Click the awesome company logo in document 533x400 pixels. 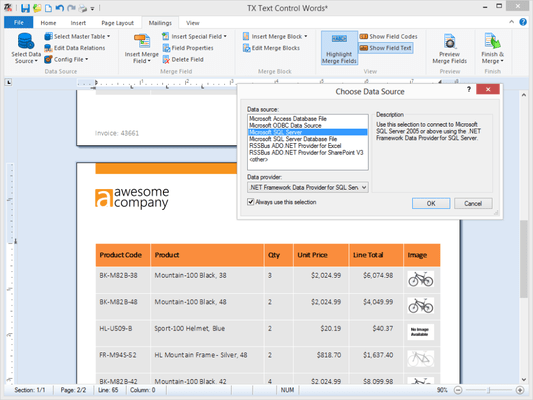pyautogui.click(x=132, y=198)
